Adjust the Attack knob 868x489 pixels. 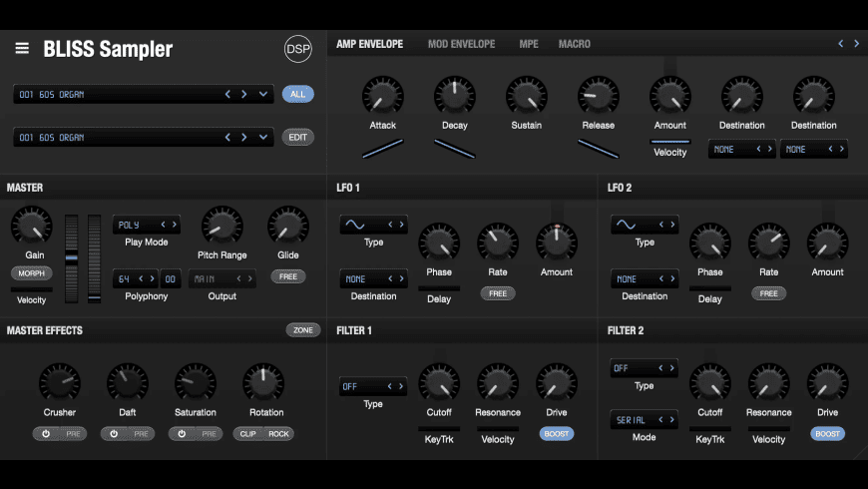382,97
